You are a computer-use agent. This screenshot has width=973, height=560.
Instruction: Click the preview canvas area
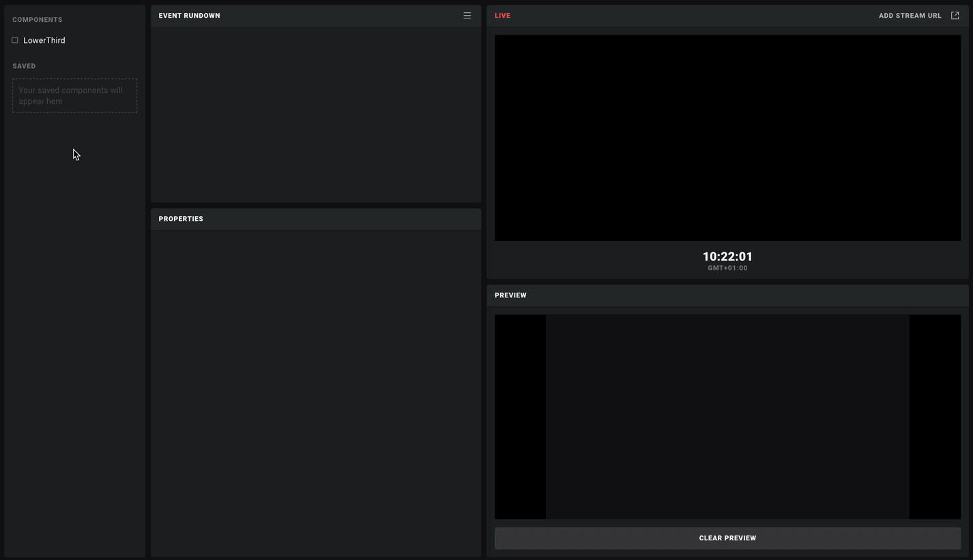click(727, 417)
